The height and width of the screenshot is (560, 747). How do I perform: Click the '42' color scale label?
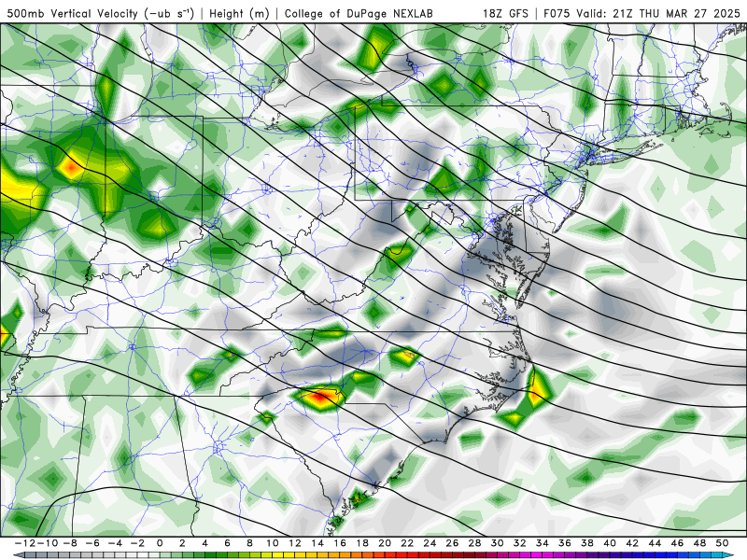point(632,543)
